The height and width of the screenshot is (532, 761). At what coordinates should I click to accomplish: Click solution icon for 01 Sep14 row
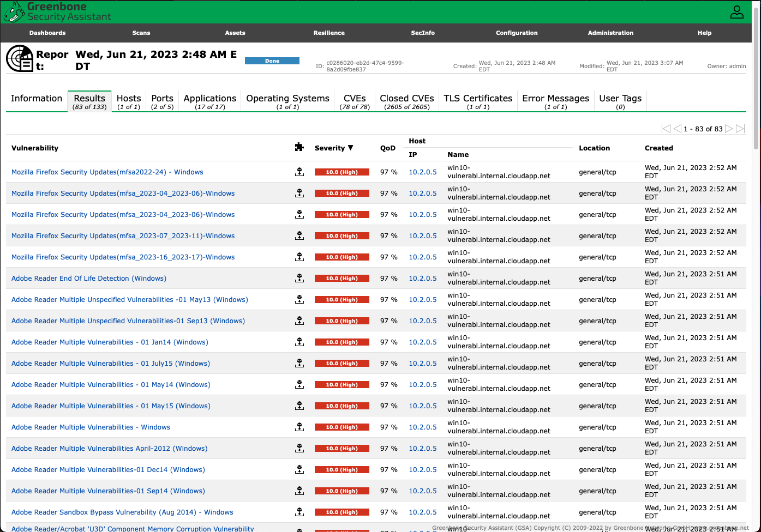click(299, 491)
